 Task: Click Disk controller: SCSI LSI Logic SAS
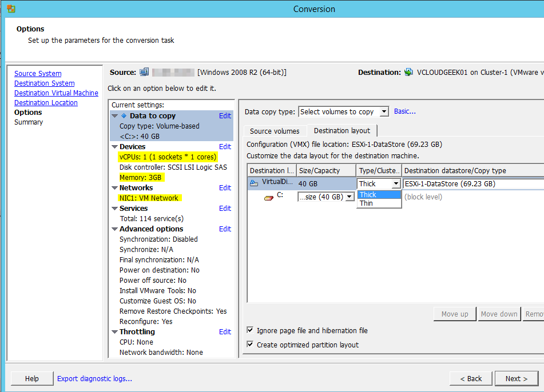tap(173, 167)
